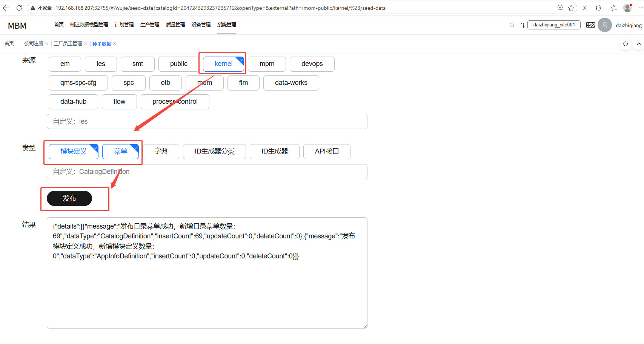This screenshot has height=344, width=644.
Task: Reload the page with refresh icon
Action: pyautogui.click(x=19, y=8)
